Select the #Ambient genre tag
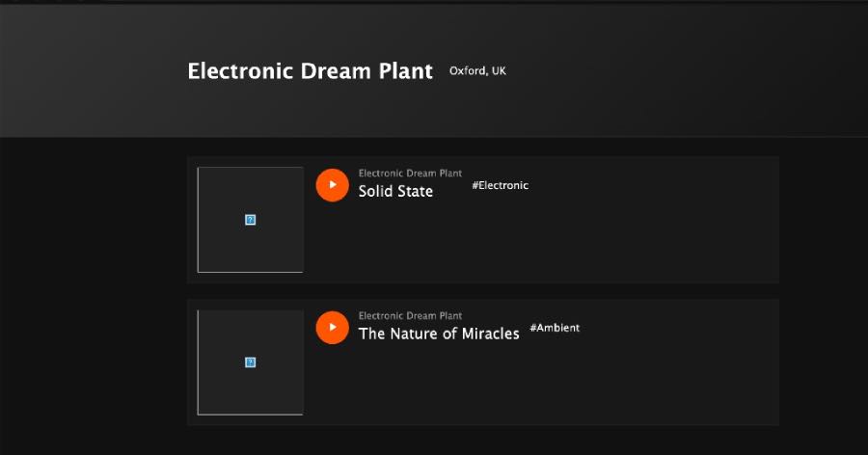Image resolution: width=868 pixels, height=455 pixels. tap(555, 328)
